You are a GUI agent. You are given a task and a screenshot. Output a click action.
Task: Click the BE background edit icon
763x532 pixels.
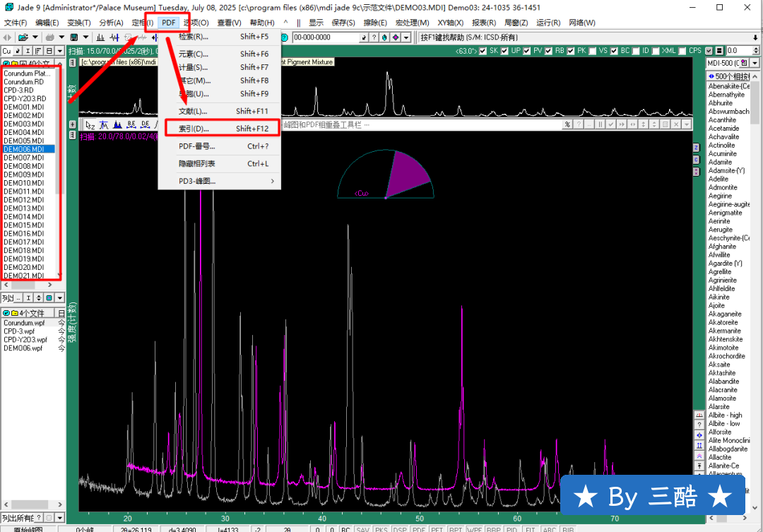(131, 125)
